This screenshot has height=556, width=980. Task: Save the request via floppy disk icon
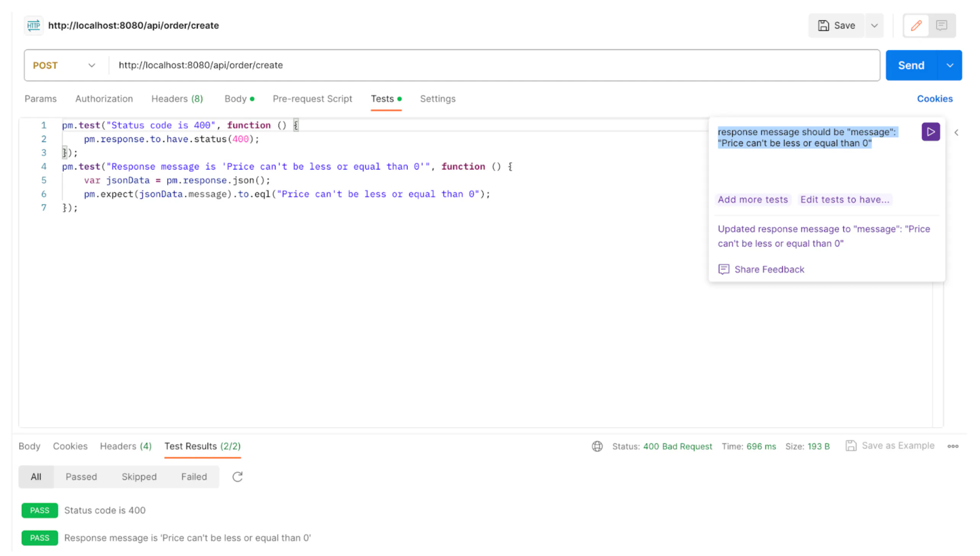pyautogui.click(x=824, y=25)
